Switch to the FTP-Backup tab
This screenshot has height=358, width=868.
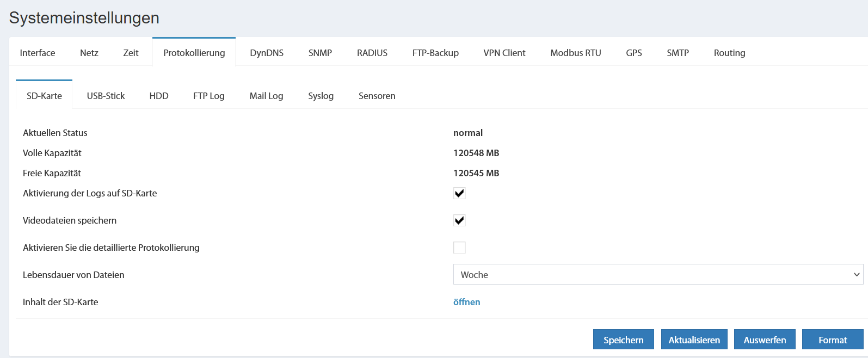[435, 53]
